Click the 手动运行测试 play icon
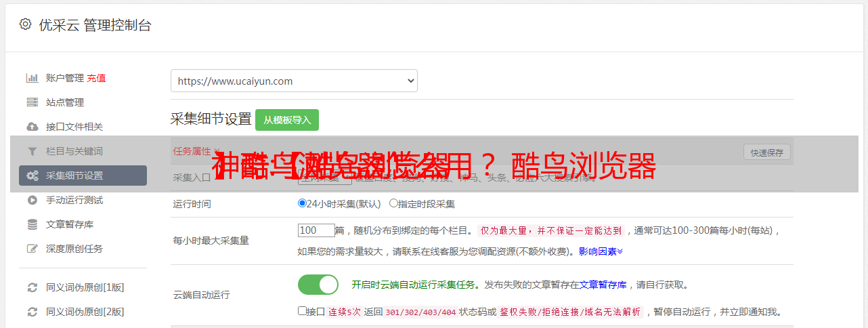868x328 pixels. click(32, 200)
